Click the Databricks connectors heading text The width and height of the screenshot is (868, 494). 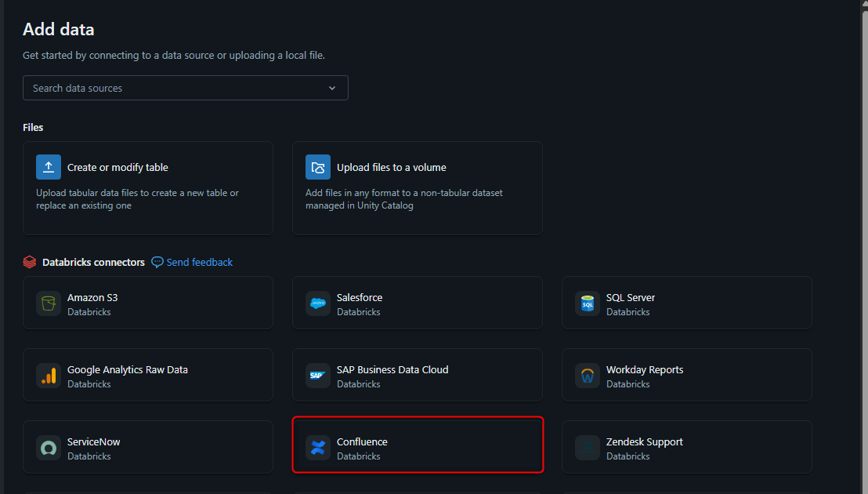pos(93,262)
